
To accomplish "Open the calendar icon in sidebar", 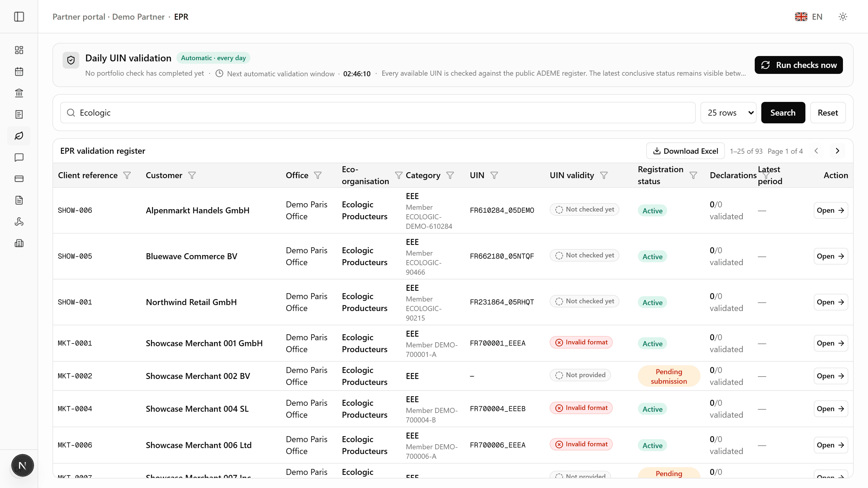I will [19, 72].
